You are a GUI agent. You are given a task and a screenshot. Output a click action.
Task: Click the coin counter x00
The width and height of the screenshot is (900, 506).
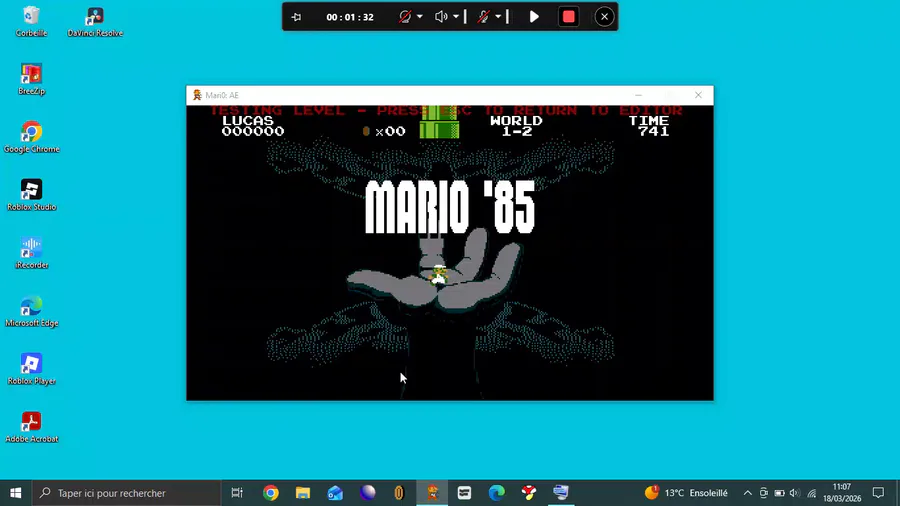click(x=384, y=131)
